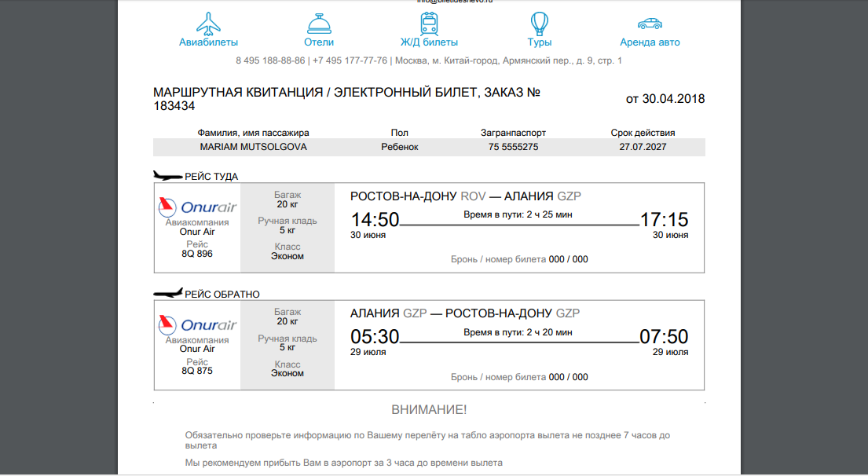Click the validity date 27.07.2027
This screenshot has height=476, width=868.
[x=643, y=147]
